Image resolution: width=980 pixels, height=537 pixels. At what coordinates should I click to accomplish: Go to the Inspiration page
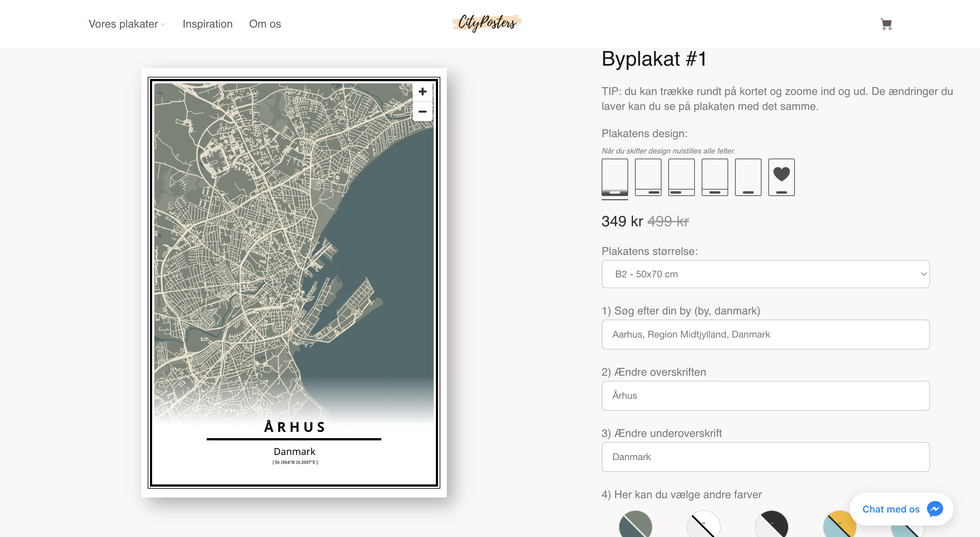pyautogui.click(x=207, y=24)
